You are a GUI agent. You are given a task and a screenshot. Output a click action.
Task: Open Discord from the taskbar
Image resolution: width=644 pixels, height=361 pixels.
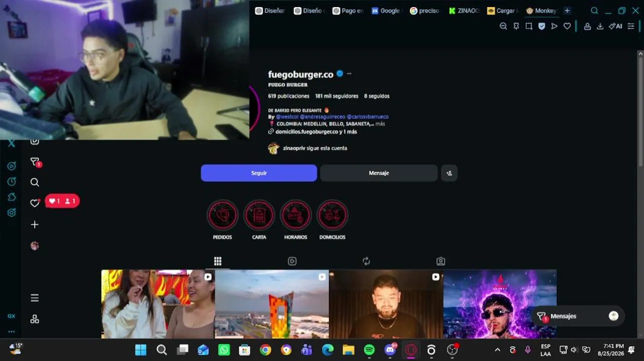(x=390, y=350)
